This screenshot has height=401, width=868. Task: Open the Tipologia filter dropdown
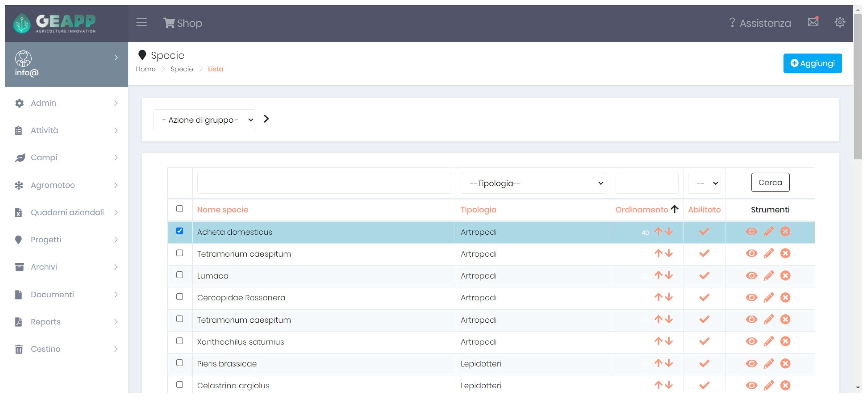(x=533, y=183)
